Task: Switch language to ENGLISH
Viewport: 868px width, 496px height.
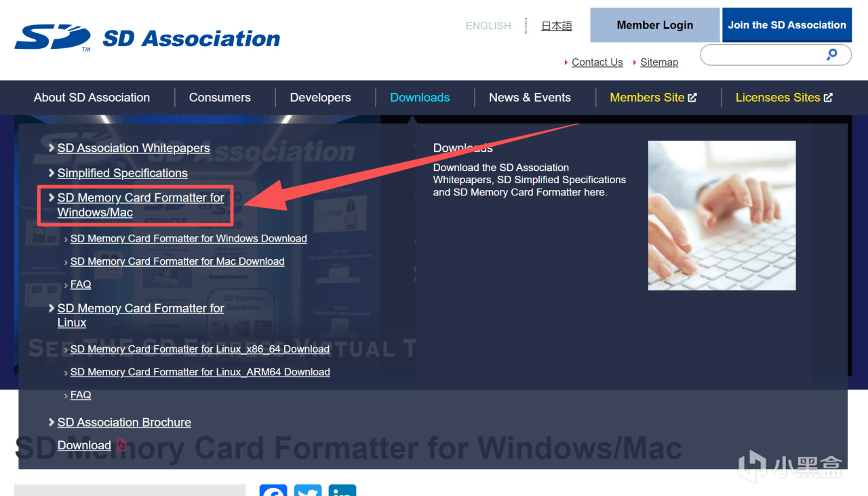Action: 488,26
